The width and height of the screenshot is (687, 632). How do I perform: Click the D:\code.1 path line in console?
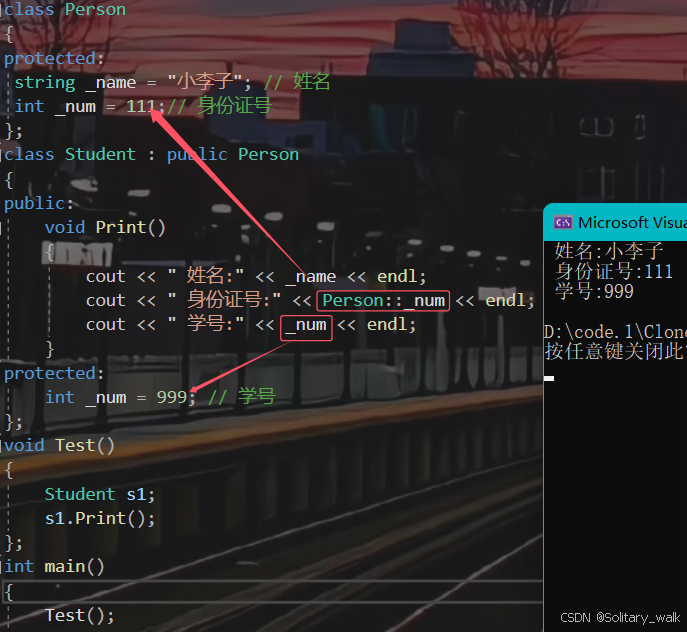coord(615,332)
